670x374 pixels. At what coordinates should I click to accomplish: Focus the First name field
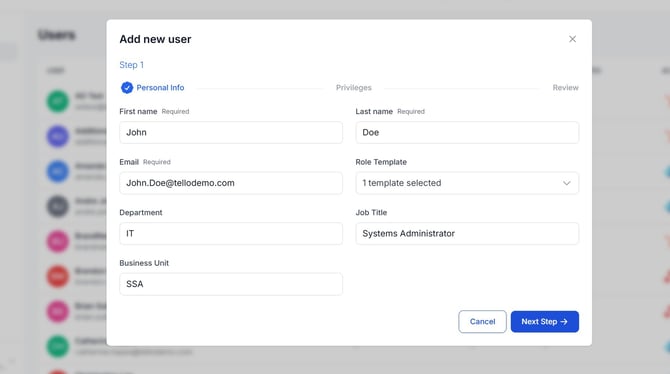(x=231, y=133)
